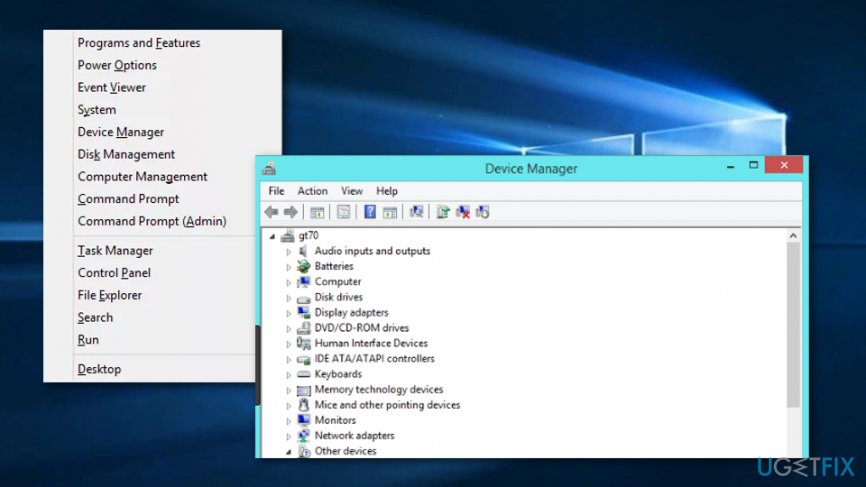Image resolution: width=866 pixels, height=487 pixels.
Task: Click the Back arrow in Device Manager toolbar
Action: pos(271,212)
